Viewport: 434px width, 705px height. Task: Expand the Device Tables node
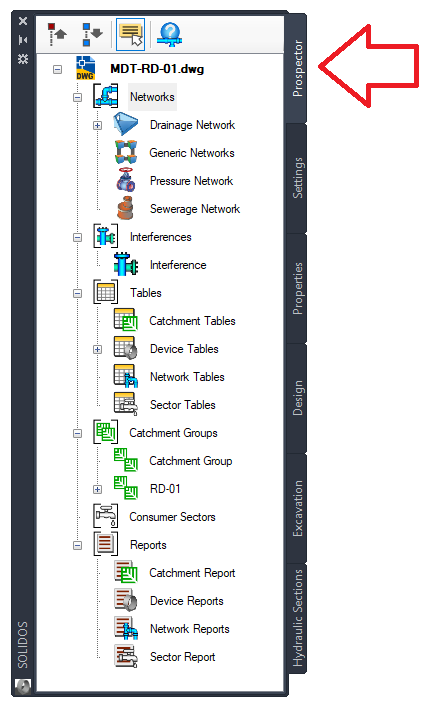(x=98, y=349)
